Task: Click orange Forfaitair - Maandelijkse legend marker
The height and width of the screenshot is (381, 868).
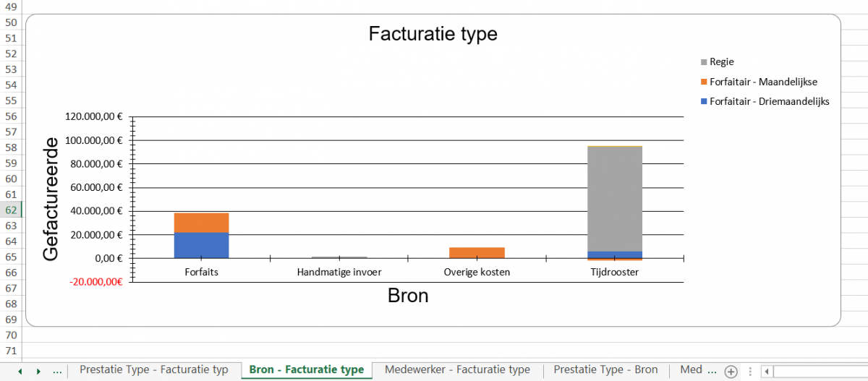Action: pyautogui.click(x=705, y=82)
